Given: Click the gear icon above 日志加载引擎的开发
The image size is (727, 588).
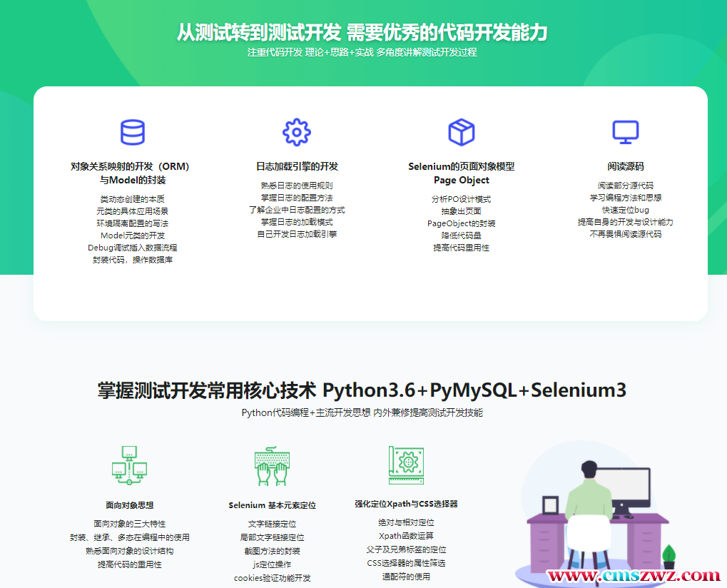Looking at the screenshot, I should [297, 132].
